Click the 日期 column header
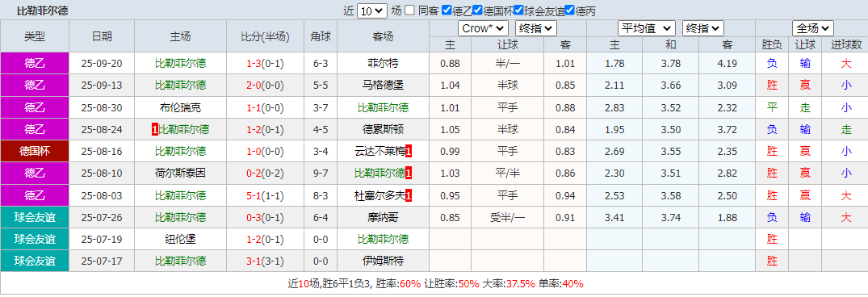 102,36
